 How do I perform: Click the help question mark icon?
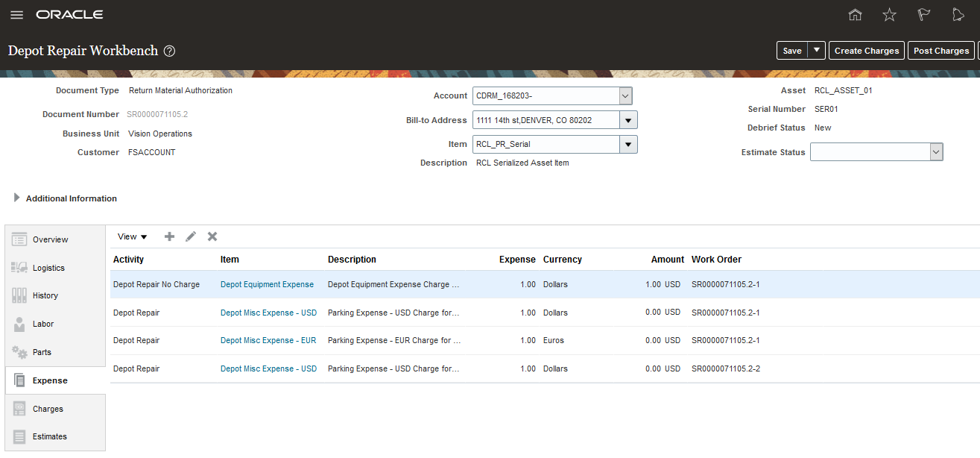169,51
